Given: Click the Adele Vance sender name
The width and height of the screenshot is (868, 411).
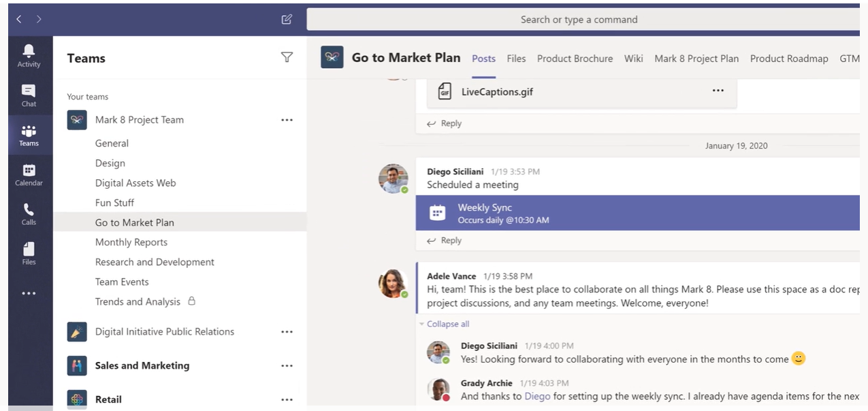Looking at the screenshot, I should [451, 276].
